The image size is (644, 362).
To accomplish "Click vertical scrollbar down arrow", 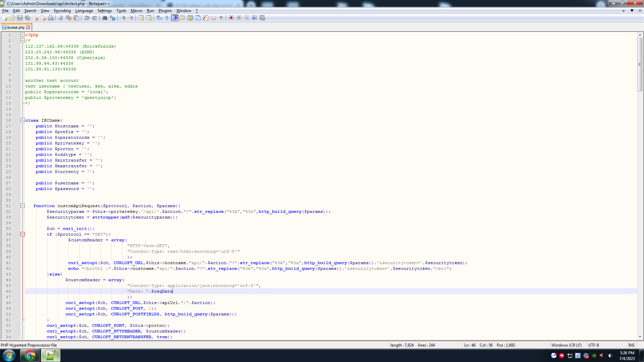I will pos(640,337).
